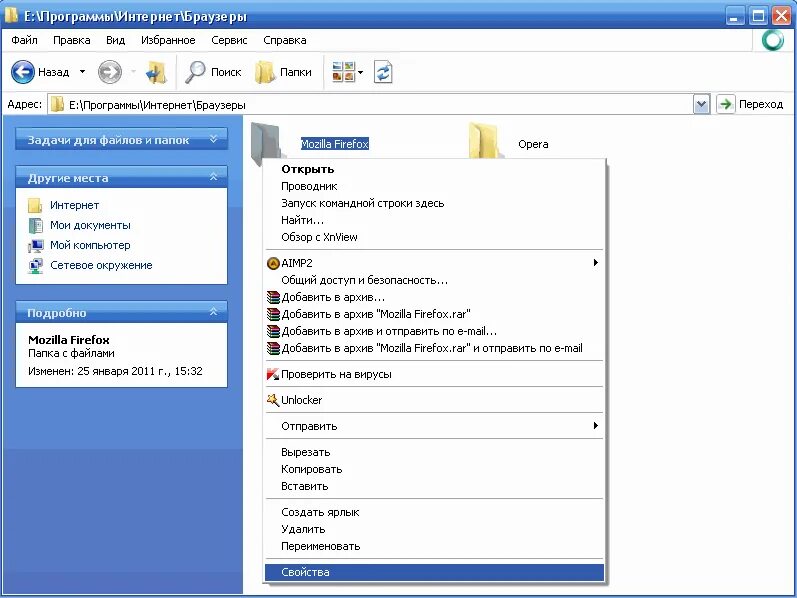Choose Вставить in the context menu
The height and width of the screenshot is (598, 797).
pyautogui.click(x=434, y=486)
